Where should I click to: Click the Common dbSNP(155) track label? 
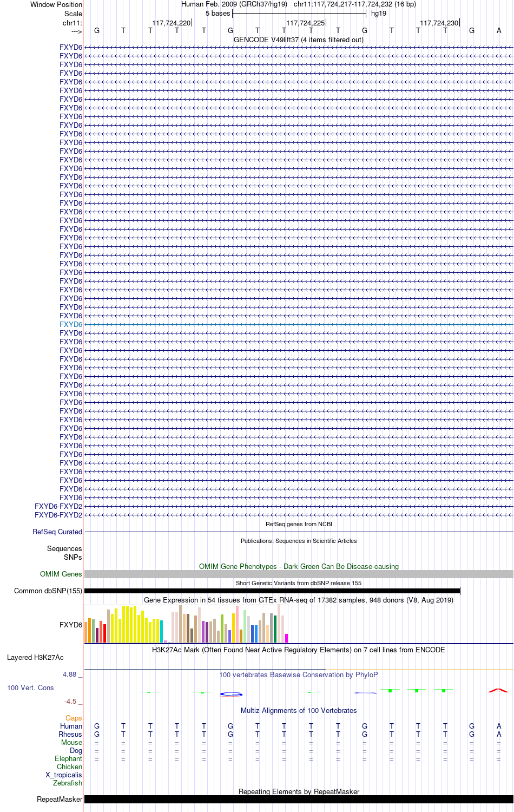tap(48, 591)
